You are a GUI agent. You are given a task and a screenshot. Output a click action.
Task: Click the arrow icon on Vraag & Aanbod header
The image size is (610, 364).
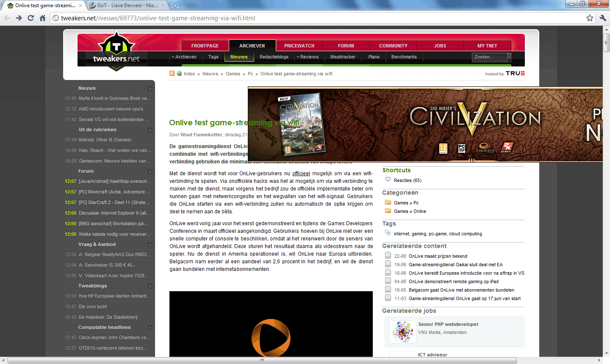[x=150, y=245]
